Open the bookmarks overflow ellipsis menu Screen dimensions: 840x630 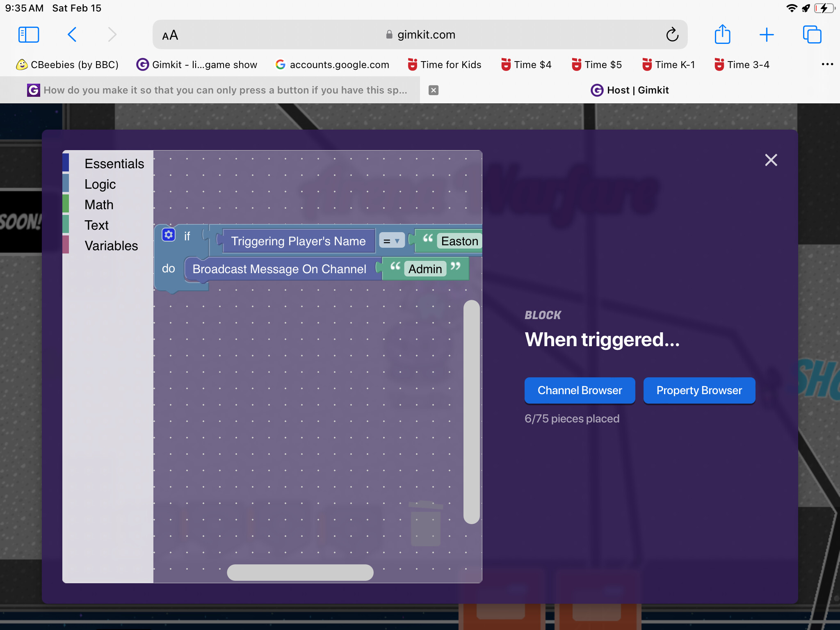[827, 64]
